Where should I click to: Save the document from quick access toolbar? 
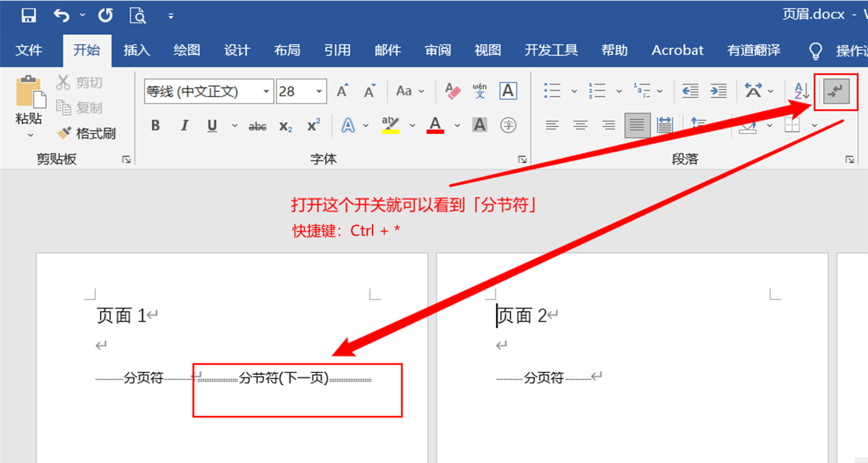[29, 15]
